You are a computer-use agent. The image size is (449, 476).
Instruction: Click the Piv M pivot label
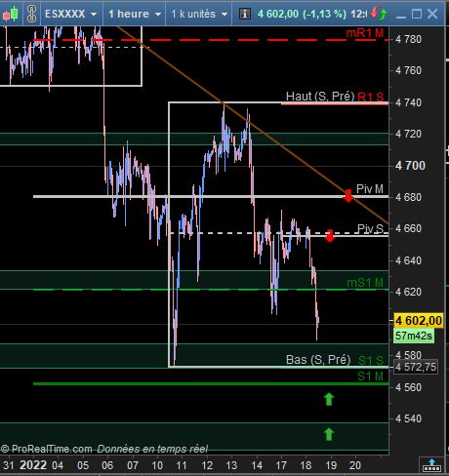pos(370,189)
